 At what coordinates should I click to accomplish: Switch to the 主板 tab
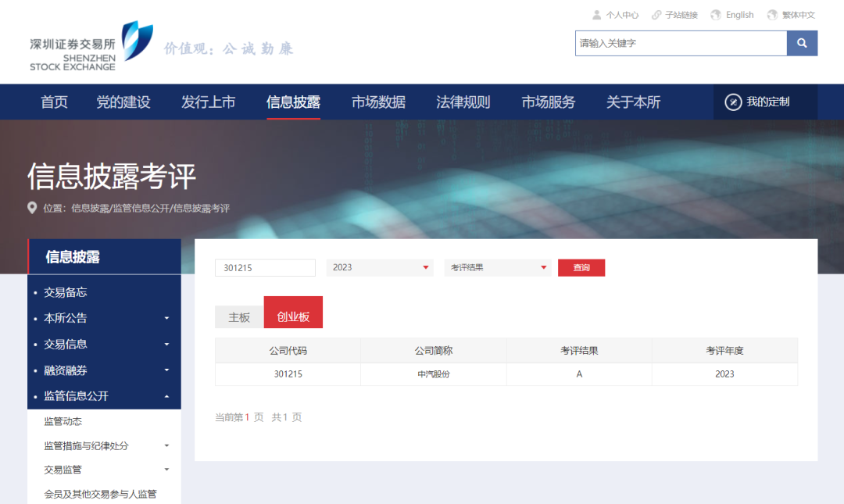click(x=239, y=317)
